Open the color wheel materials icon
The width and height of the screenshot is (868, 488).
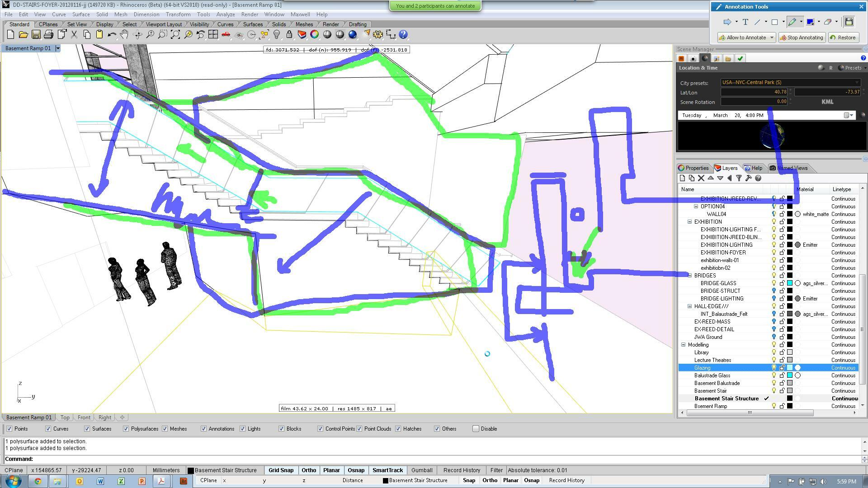(315, 35)
